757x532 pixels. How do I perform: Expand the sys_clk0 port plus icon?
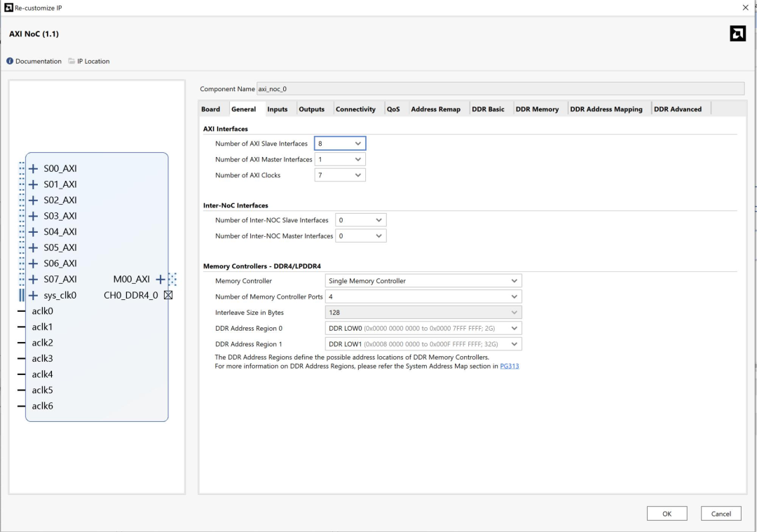pyautogui.click(x=33, y=295)
